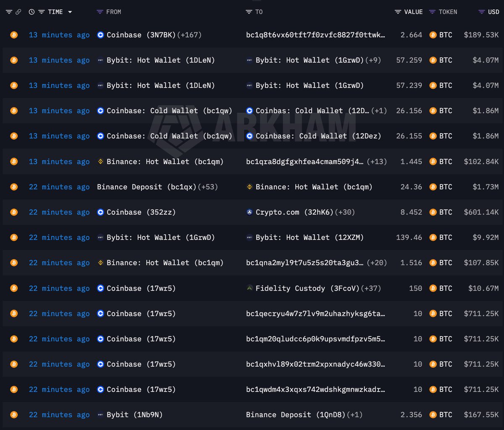Click Coinbase logo beside Coinbase (352zz)
The height and width of the screenshot is (430, 504).
click(x=100, y=212)
